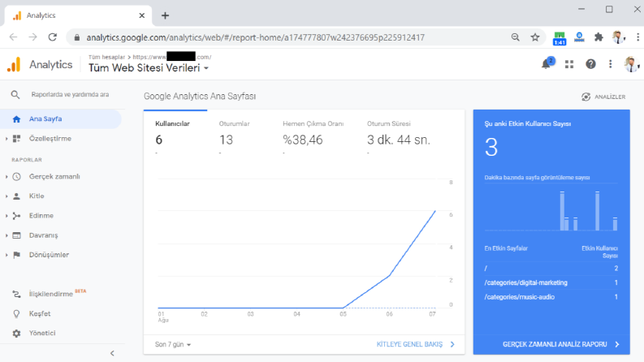Click the /categories/music-audio page row
The width and height of the screenshot is (644, 362).
point(551,297)
